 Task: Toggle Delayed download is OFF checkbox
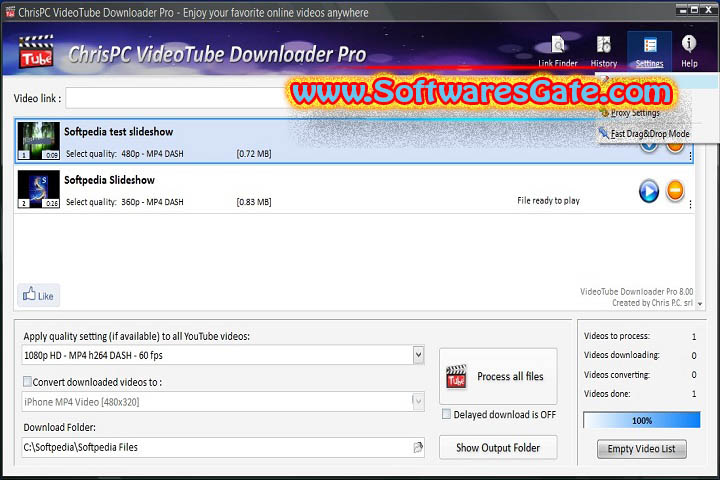coord(446,414)
